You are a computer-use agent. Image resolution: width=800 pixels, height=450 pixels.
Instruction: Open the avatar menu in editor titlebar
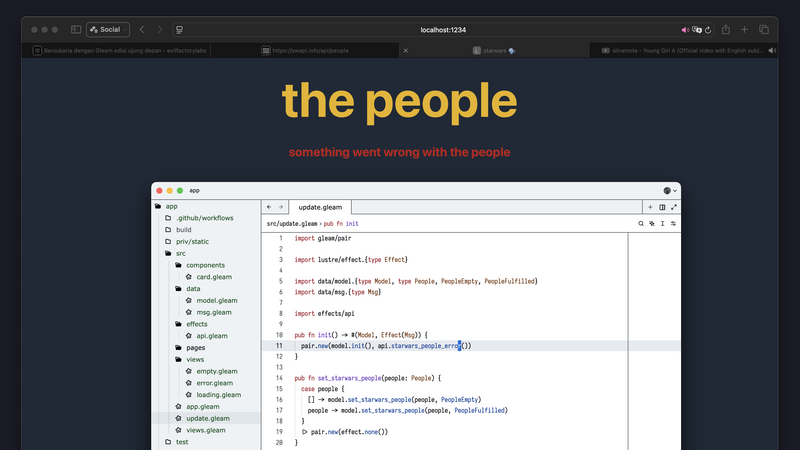click(x=670, y=190)
